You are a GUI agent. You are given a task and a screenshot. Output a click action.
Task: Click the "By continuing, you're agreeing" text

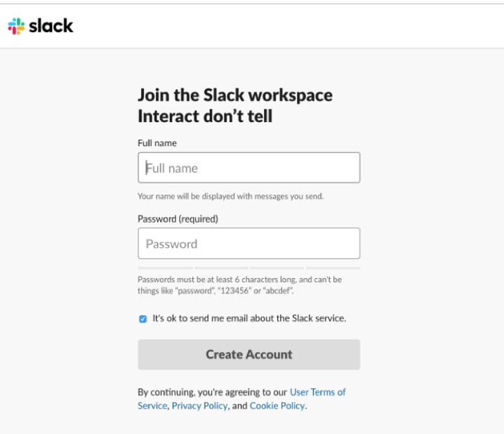[x=212, y=392]
